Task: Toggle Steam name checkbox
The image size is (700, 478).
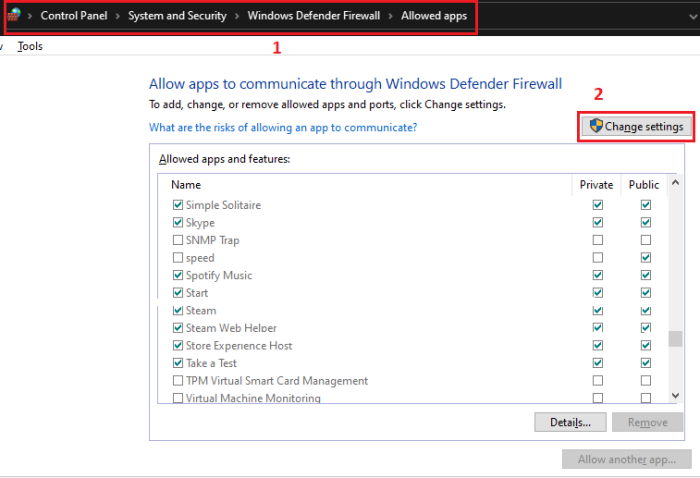Action: tap(178, 310)
